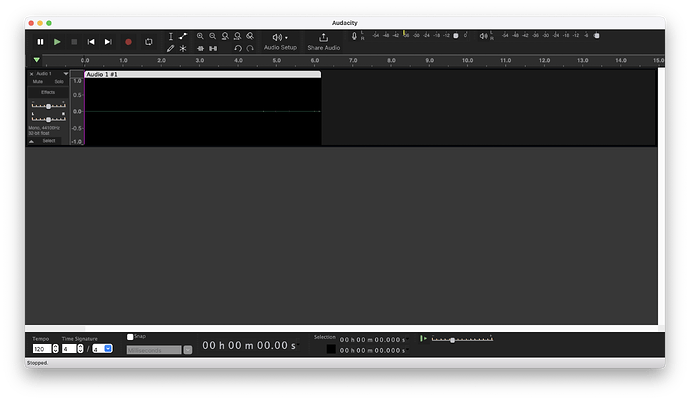
Task: Click the Zoom Toggle icon
Action: click(250, 37)
